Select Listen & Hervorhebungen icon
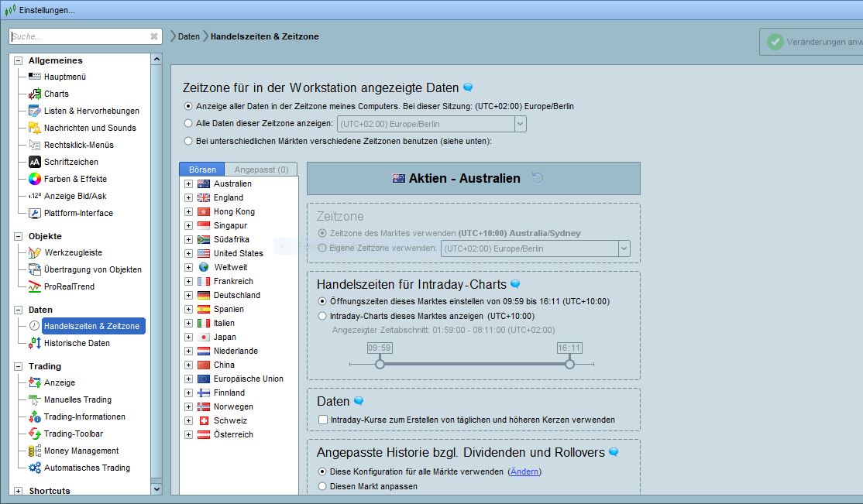 point(35,111)
